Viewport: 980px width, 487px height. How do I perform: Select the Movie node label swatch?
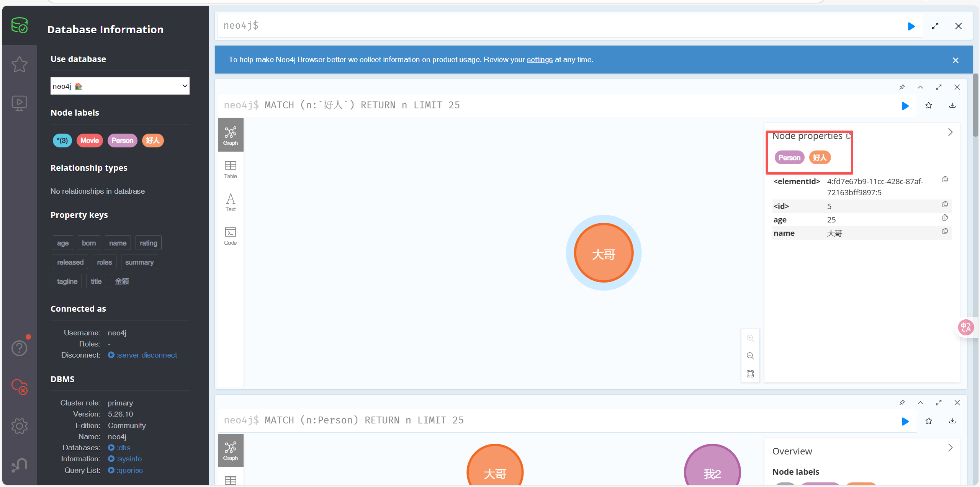[x=90, y=141]
